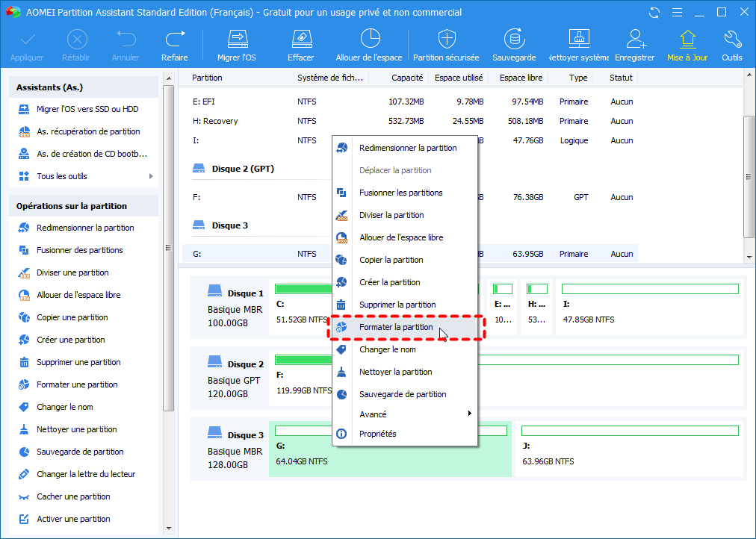The height and width of the screenshot is (539, 756).
Task: Open As. de création de CD bootable
Action: point(84,154)
